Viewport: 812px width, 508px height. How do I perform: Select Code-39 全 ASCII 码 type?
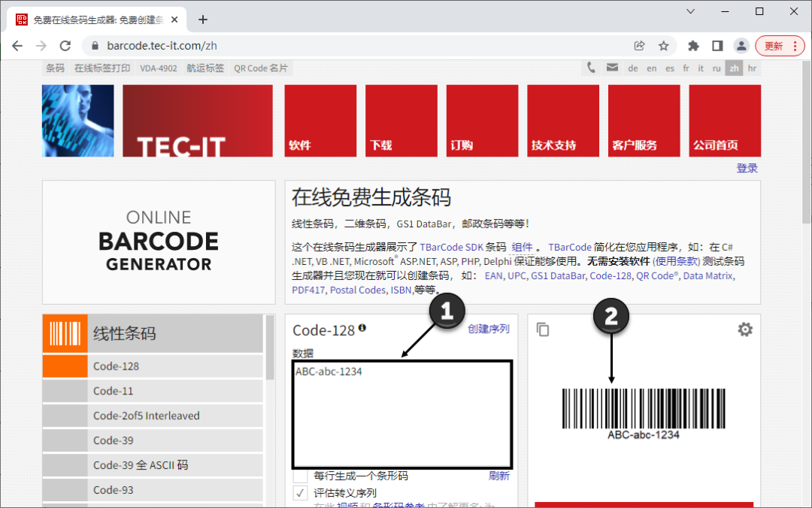tap(153, 465)
